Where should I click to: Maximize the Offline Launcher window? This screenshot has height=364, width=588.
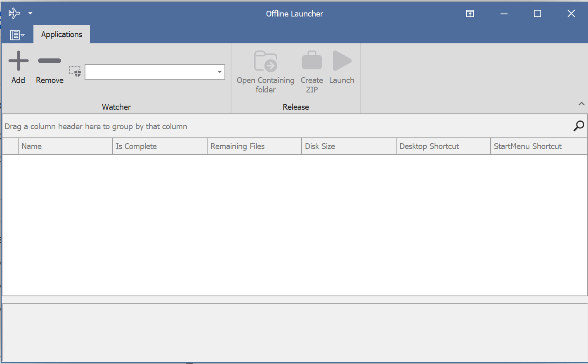[x=537, y=14]
